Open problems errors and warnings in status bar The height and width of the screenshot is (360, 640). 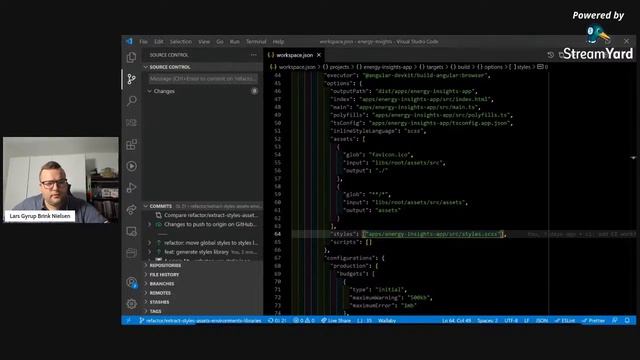[x=304, y=320]
